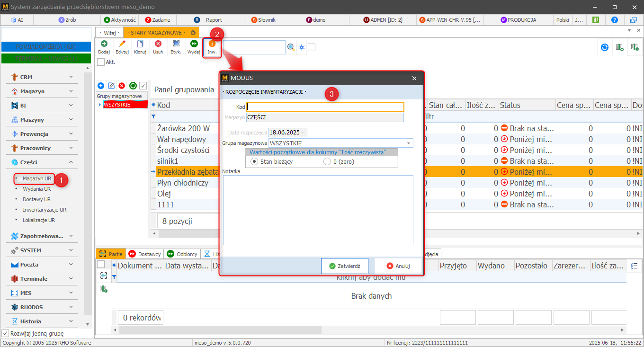Click the Edytuj pencil icon
Screen dimensions: 644x347
click(122, 44)
